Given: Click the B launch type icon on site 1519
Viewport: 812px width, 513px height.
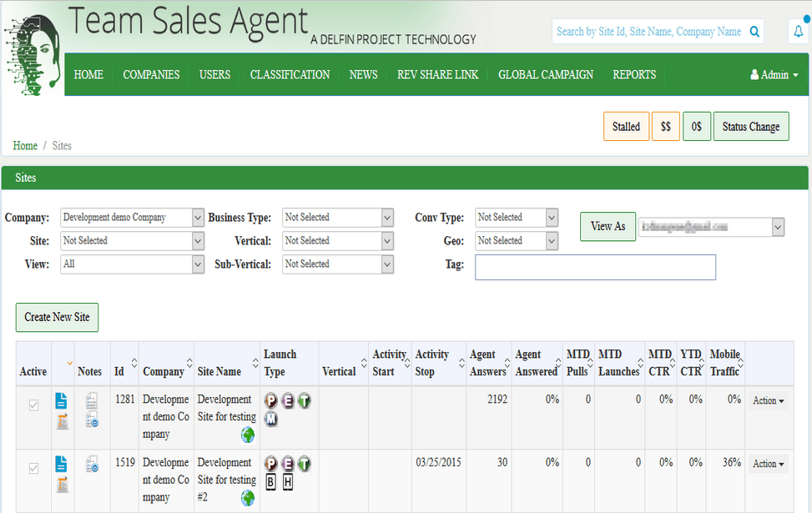Looking at the screenshot, I should point(270,480).
